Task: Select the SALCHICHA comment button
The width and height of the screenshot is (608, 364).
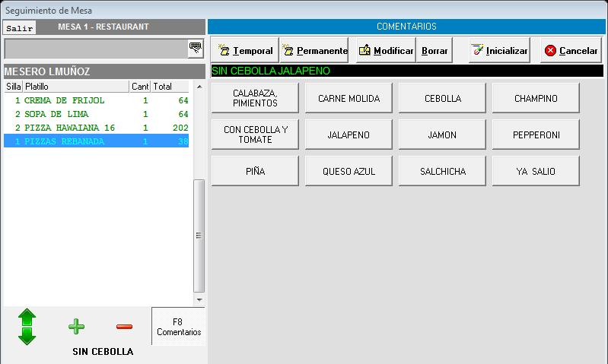Action: (x=442, y=171)
